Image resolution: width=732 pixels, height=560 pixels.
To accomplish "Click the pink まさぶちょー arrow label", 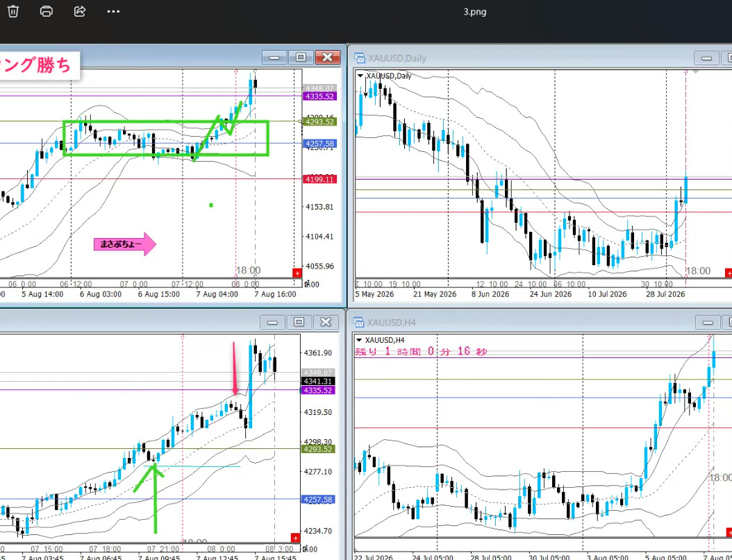I will [124, 244].
